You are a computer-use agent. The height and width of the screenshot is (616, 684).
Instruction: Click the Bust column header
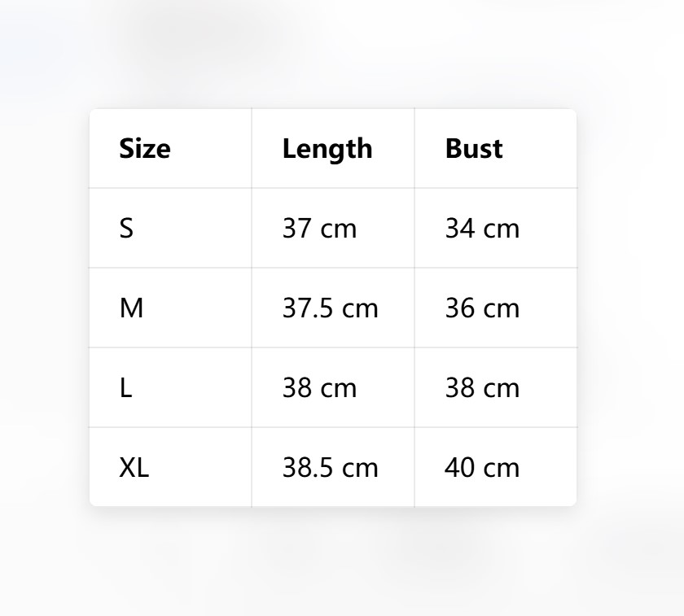pos(474,149)
